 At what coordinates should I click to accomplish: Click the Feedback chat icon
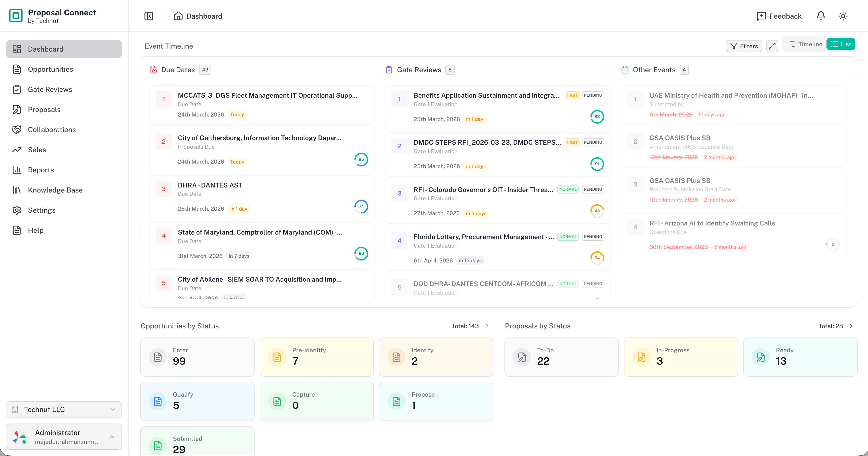(x=761, y=16)
